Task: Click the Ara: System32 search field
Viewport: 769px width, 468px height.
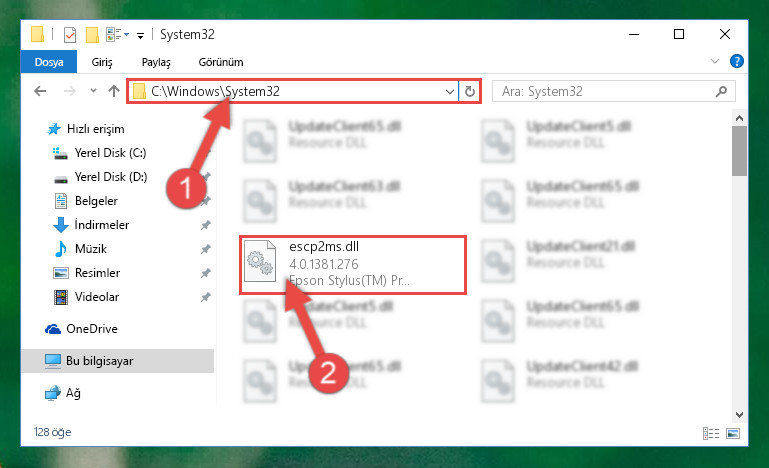Action: point(606,91)
